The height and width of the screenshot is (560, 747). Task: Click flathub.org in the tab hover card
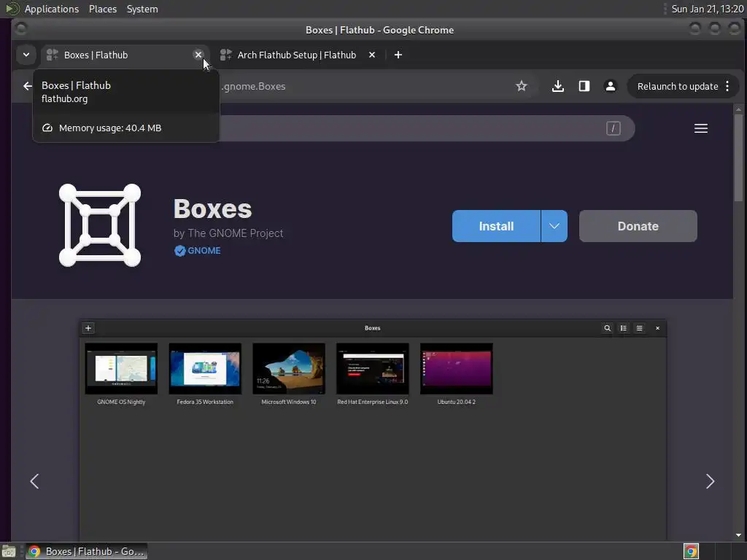point(64,99)
